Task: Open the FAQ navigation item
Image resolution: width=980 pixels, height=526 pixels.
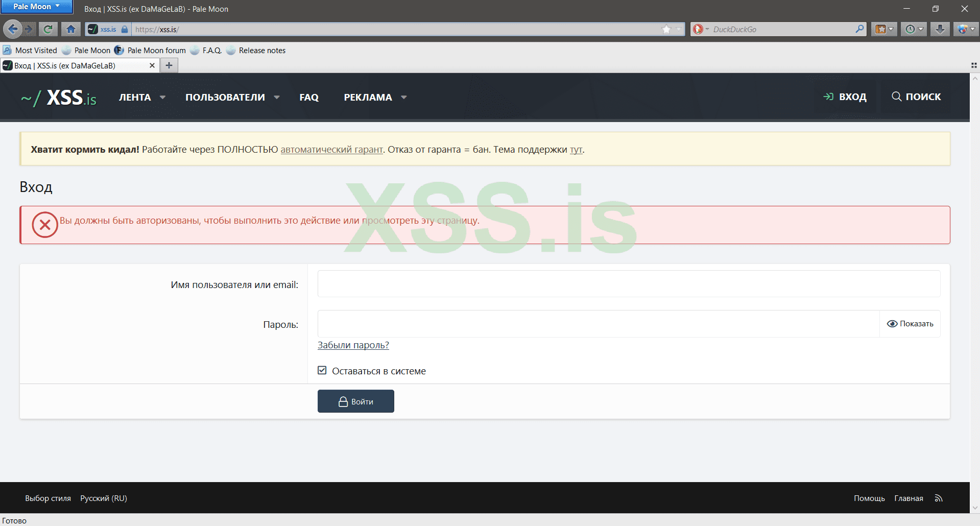Action: point(309,97)
